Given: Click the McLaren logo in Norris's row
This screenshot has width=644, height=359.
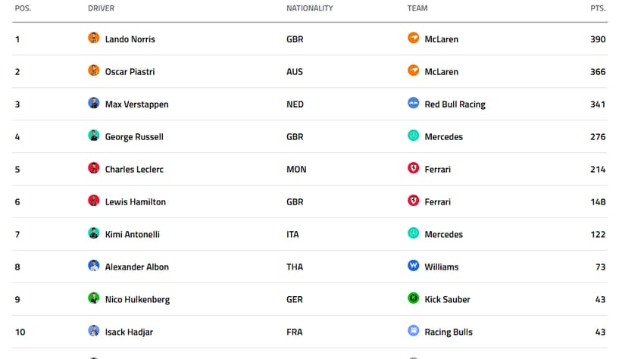Looking at the screenshot, I should click(414, 38).
